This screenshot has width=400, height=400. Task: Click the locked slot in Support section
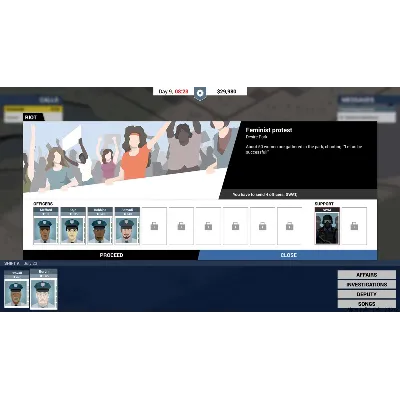354,226
